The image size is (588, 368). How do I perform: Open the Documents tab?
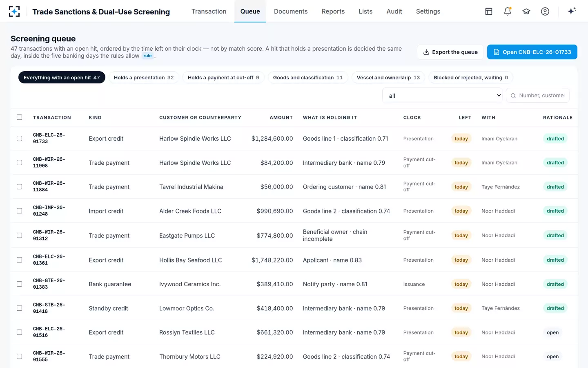click(x=291, y=11)
